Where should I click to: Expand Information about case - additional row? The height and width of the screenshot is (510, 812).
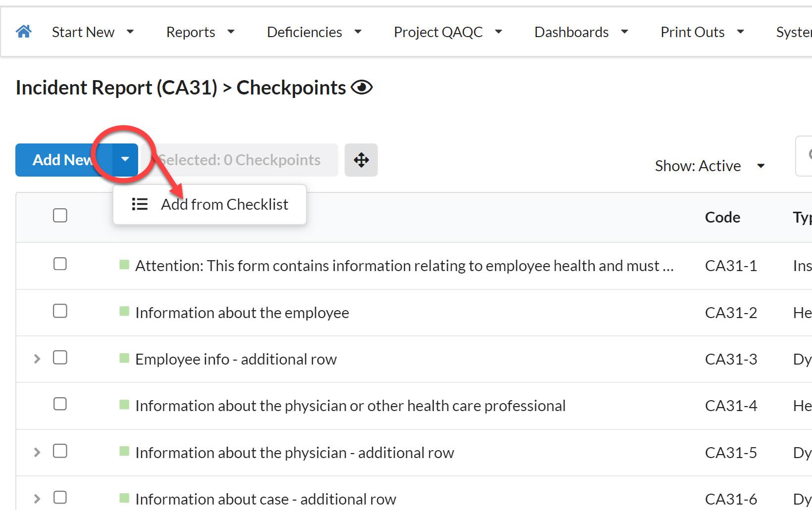coord(37,499)
